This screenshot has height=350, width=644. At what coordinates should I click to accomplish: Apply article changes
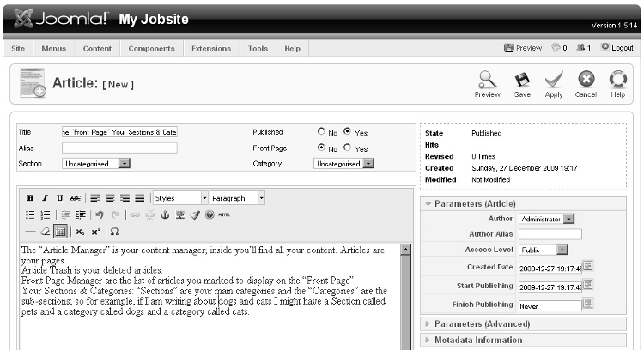[554, 84]
